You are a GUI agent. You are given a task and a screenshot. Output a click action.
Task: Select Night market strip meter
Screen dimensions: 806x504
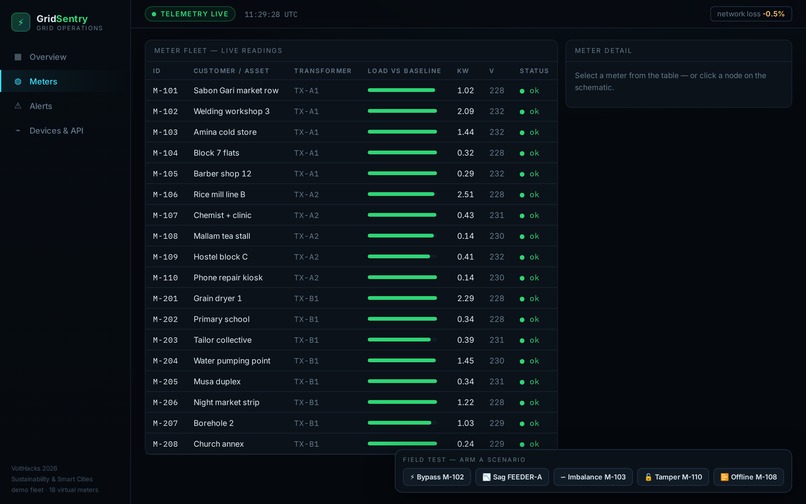coord(351,402)
